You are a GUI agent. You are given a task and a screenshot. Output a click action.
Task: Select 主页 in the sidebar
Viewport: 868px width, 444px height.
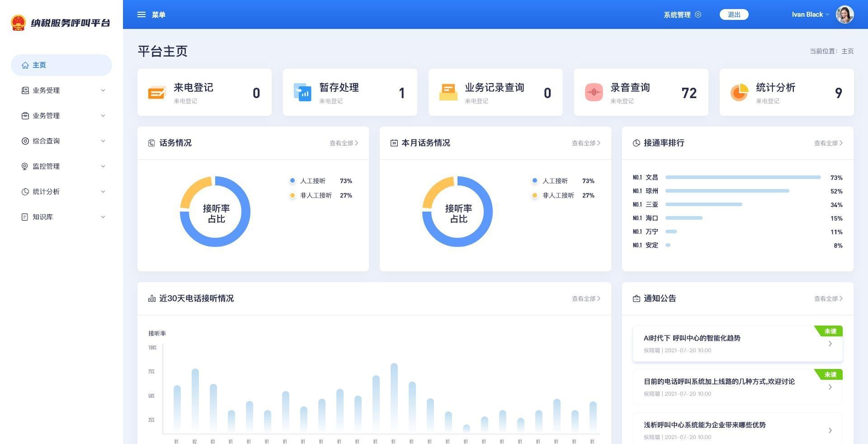click(x=61, y=65)
